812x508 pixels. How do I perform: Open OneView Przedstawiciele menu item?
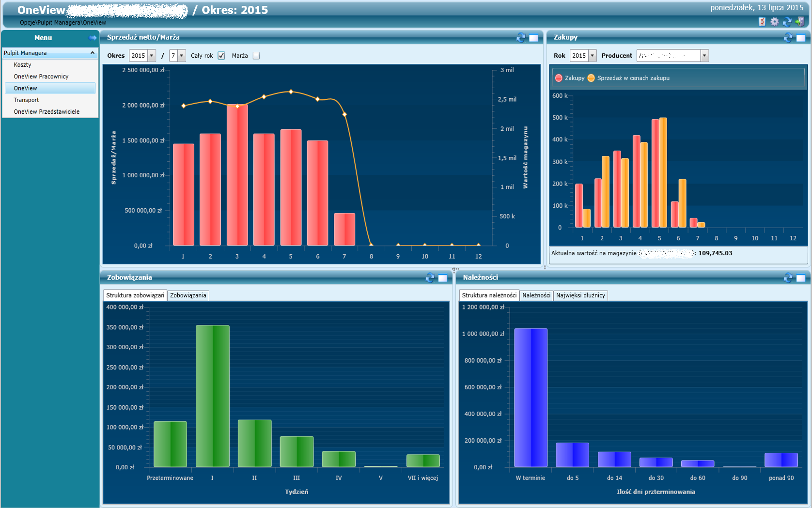point(47,111)
